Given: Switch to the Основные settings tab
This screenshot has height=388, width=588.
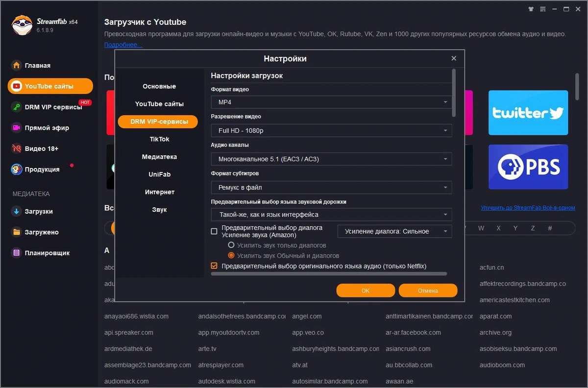Looking at the screenshot, I should pos(159,86).
